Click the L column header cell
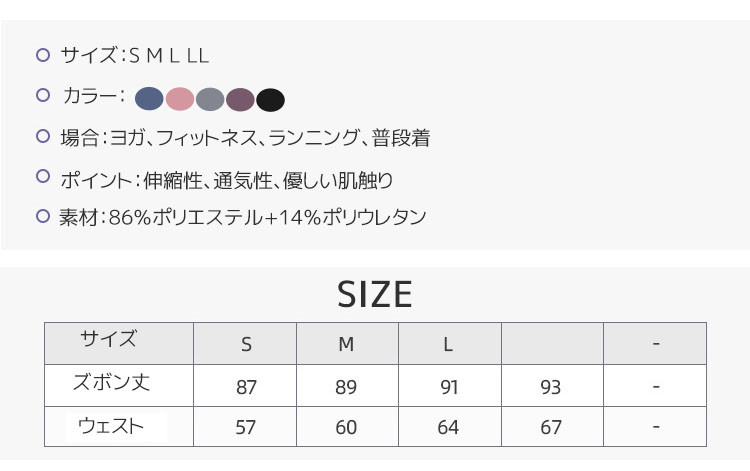This screenshot has width=750, height=471. (448, 345)
